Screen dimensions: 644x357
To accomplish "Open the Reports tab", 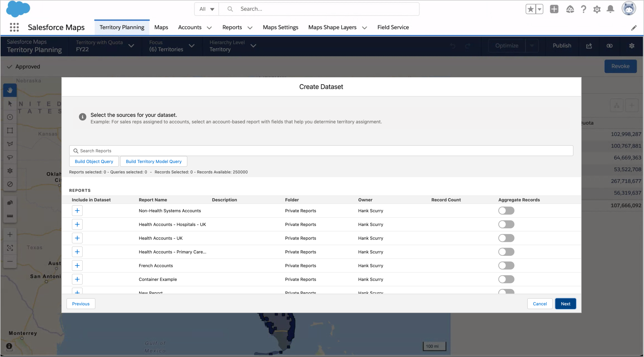I will pyautogui.click(x=232, y=27).
